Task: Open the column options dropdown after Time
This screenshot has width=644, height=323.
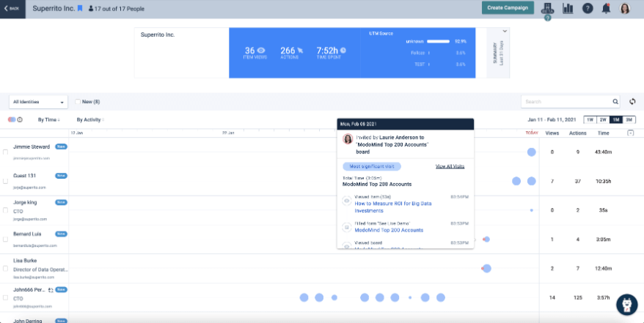Action: [x=631, y=133]
